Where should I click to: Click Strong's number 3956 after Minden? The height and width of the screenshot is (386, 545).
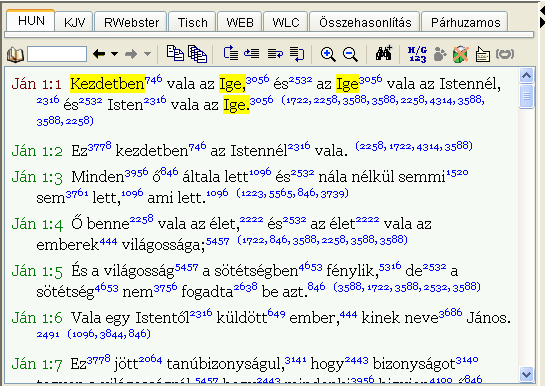click(x=136, y=172)
